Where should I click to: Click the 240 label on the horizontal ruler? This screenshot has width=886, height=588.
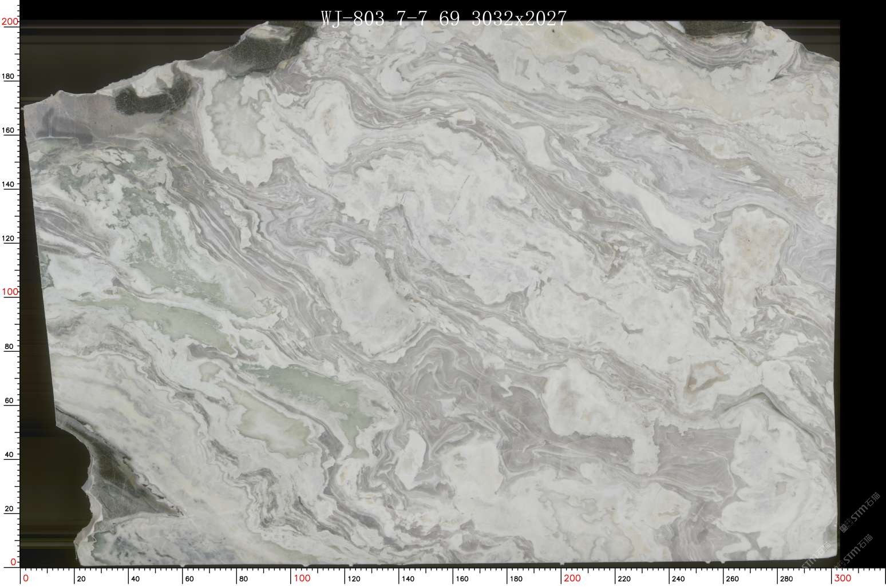(x=678, y=579)
